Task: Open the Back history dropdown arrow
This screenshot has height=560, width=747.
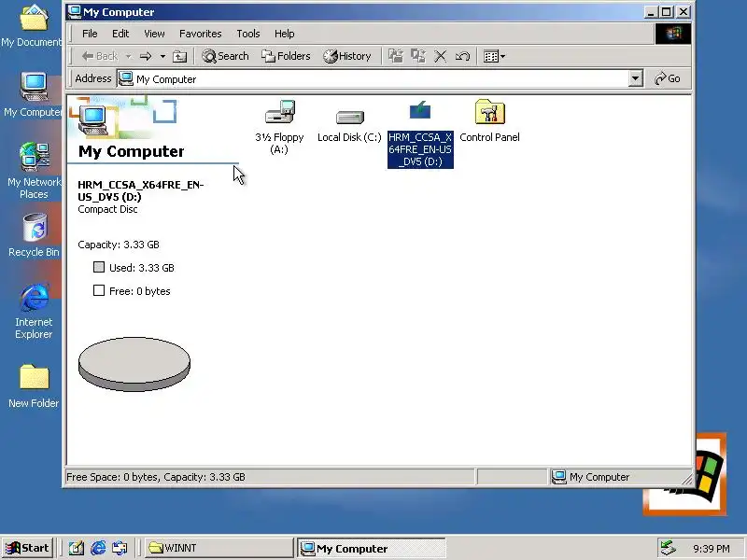Action: 128,56
